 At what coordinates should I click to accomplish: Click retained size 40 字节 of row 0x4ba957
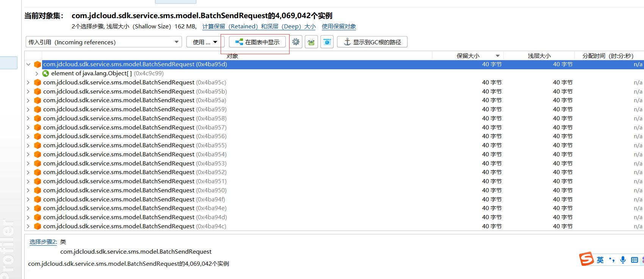click(492, 128)
